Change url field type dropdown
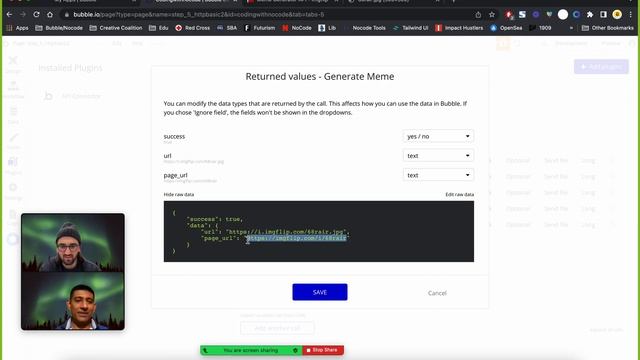Image resolution: width=640 pixels, height=360 pixels. 438,156
